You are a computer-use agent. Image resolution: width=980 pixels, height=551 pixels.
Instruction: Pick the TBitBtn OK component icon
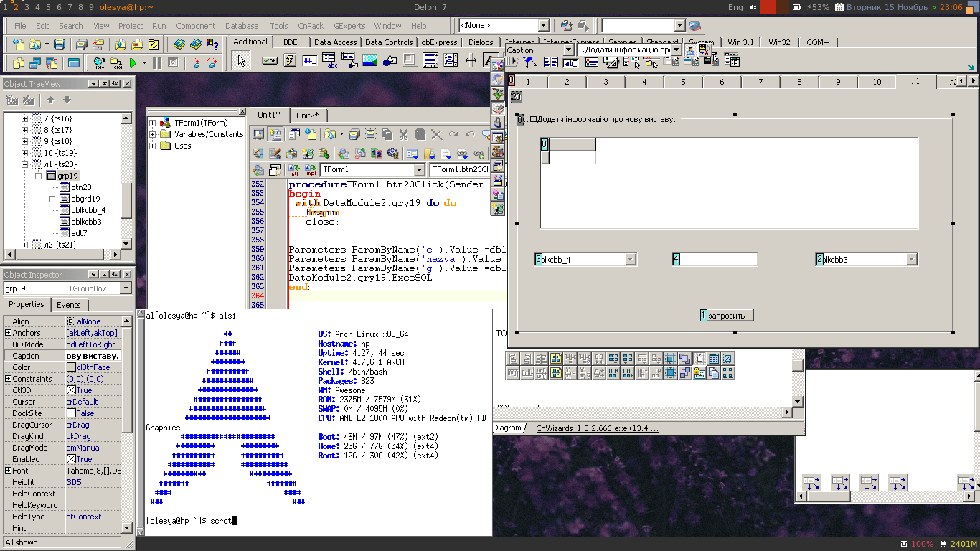tap(270, 61)
